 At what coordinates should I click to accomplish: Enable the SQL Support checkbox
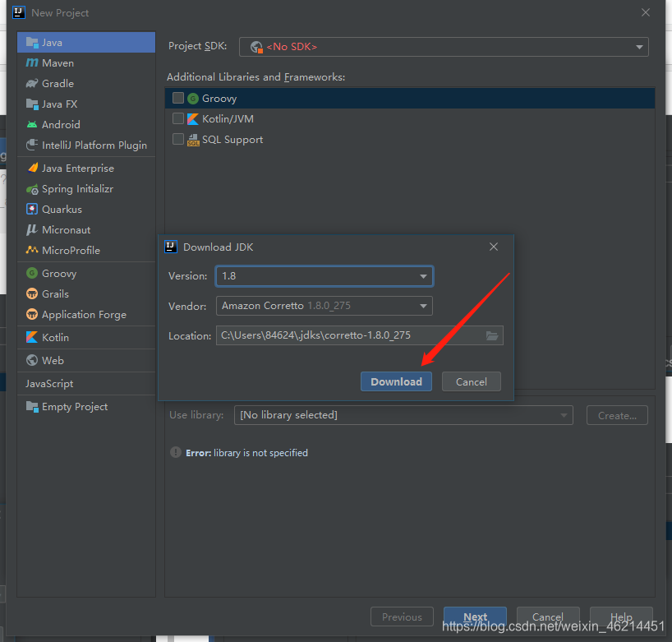177,139
